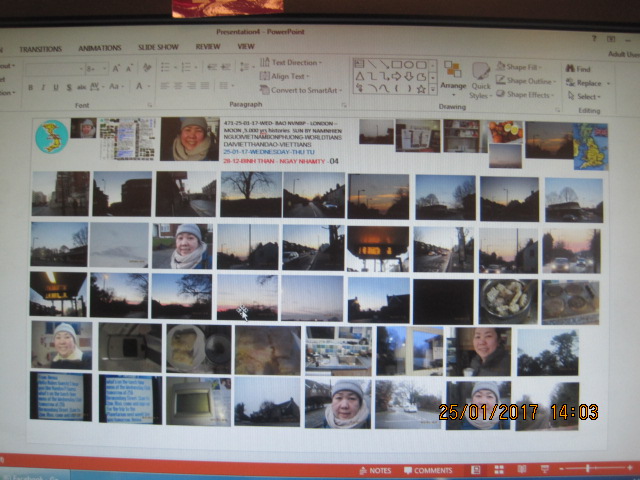The width and height of the screenshot is (640, 480).
Task: Select the Arrow line shape
Action: click(384, 64)
